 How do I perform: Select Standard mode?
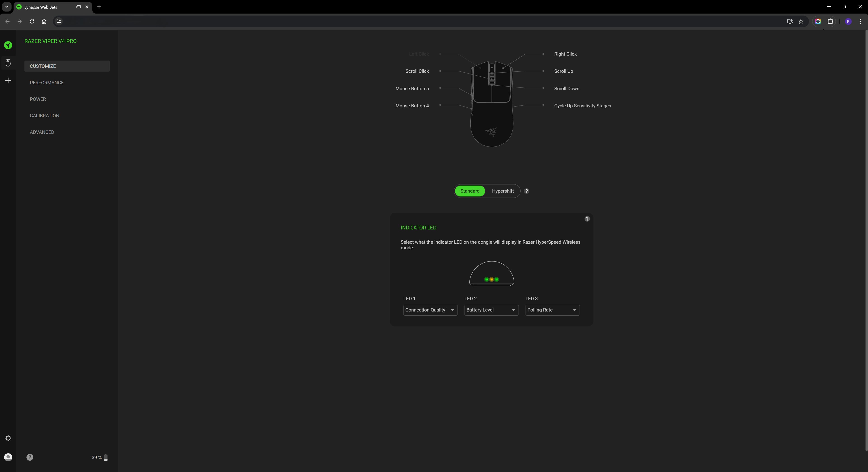[x=470, y=191]
